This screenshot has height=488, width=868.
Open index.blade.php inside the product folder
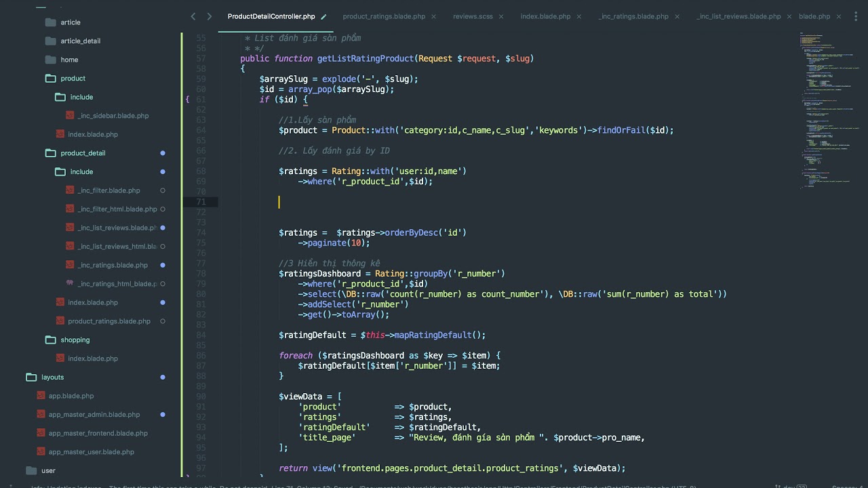point(93,134)
